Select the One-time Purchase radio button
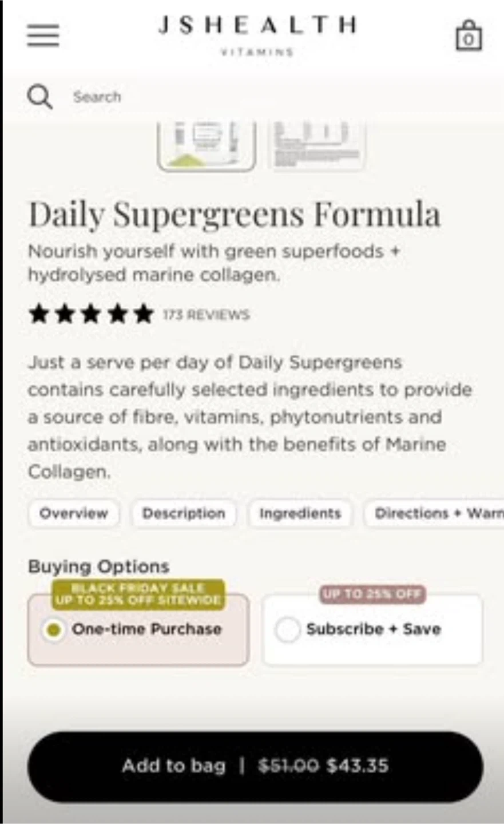The image size is (504, 824). (x=54, y=629)
